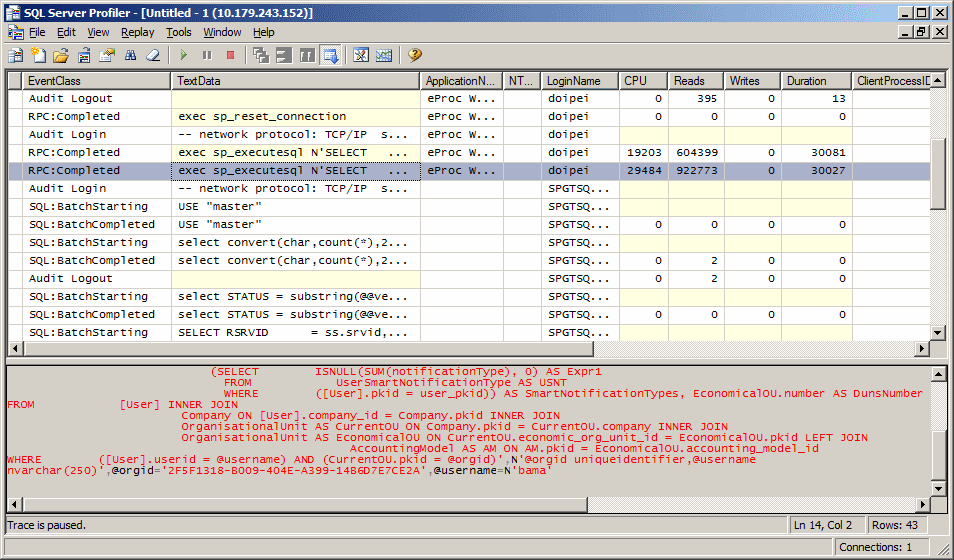
Task: Click the TextData column header
Action: coord(296,81)
